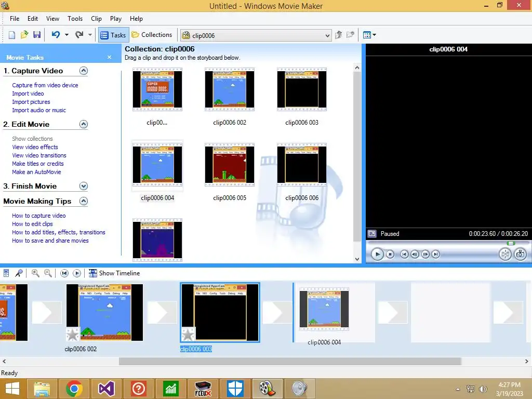Click Capture from video device link
This screenshot has height=399, width=532.
(x=45, y=85)
